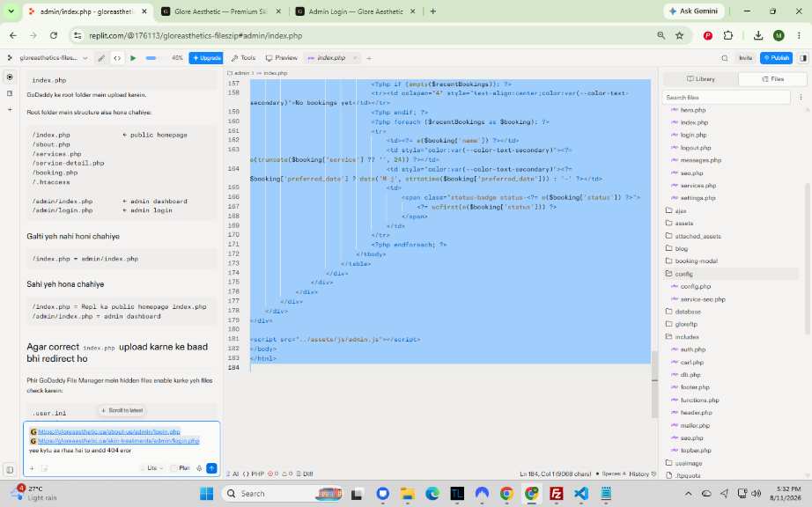Open the Preview tab
This screenshot has height=507, width=812.
coord(282,58)
